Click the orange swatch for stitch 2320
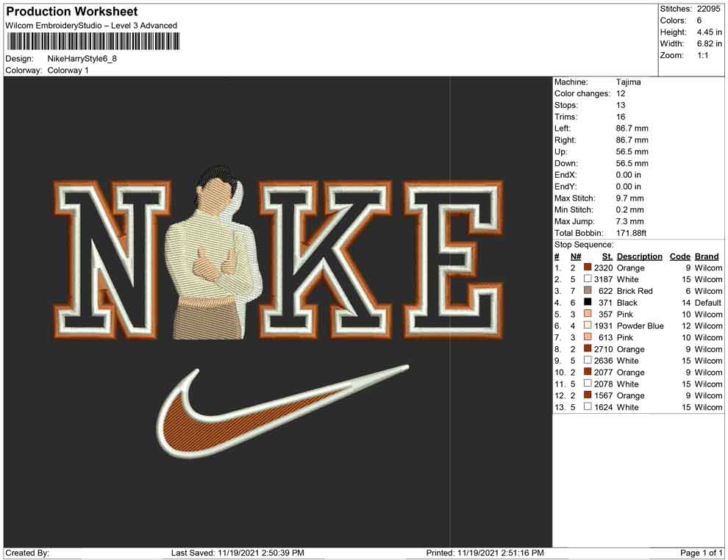Screen dimensions: 728x560 pyautogui.click(x=588, y=268)
